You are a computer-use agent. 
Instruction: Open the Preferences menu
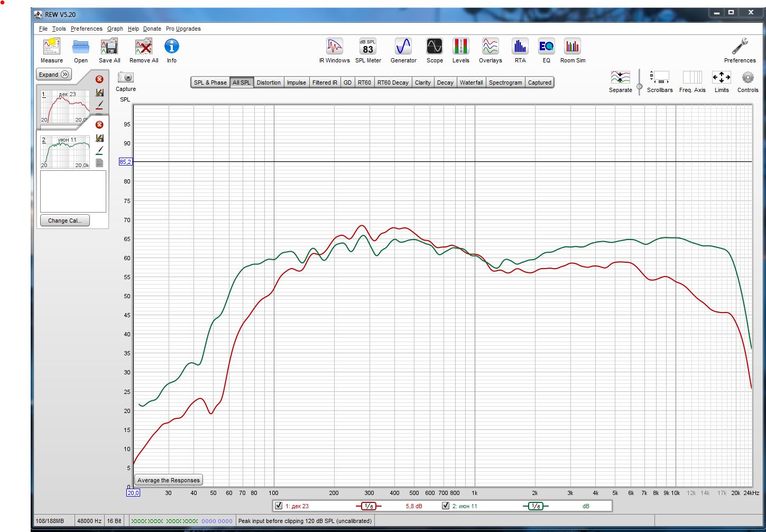click(x=87, y=29)
